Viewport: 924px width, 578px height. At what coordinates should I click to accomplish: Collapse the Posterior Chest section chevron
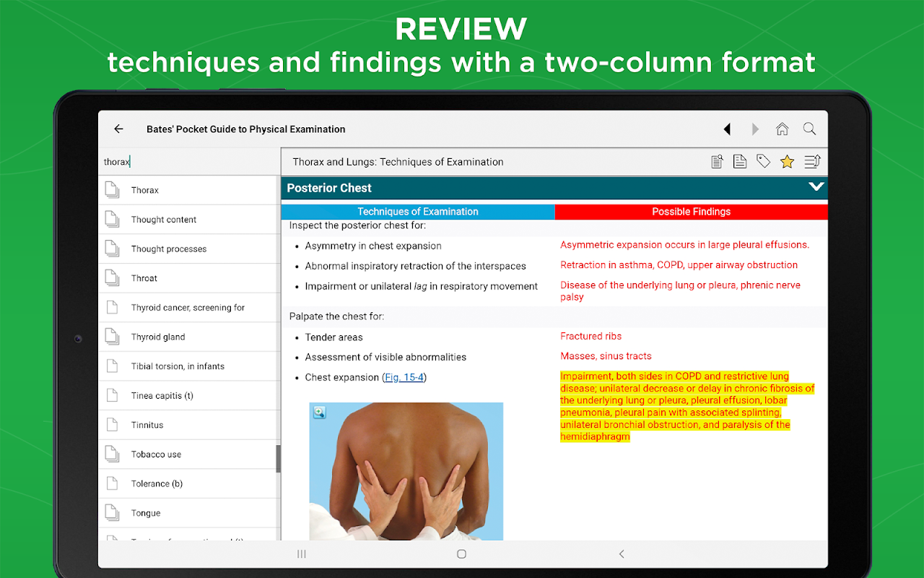pos(816,187)
